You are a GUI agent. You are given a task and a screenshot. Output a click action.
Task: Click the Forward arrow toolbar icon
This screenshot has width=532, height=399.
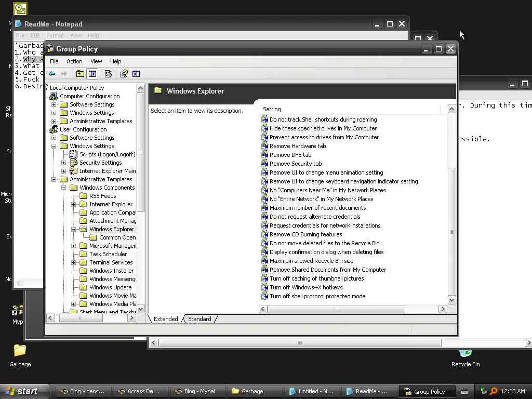point(64,74)
